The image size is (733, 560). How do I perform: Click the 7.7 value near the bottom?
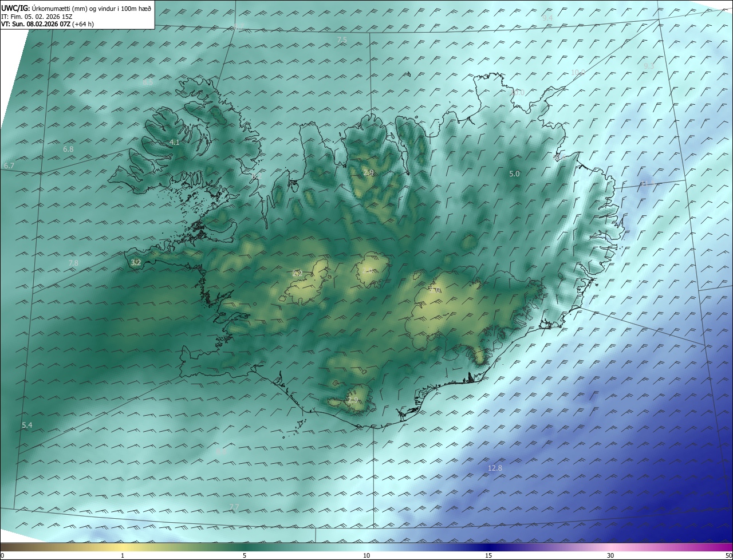pyautogui.click(x=234, y=507)
